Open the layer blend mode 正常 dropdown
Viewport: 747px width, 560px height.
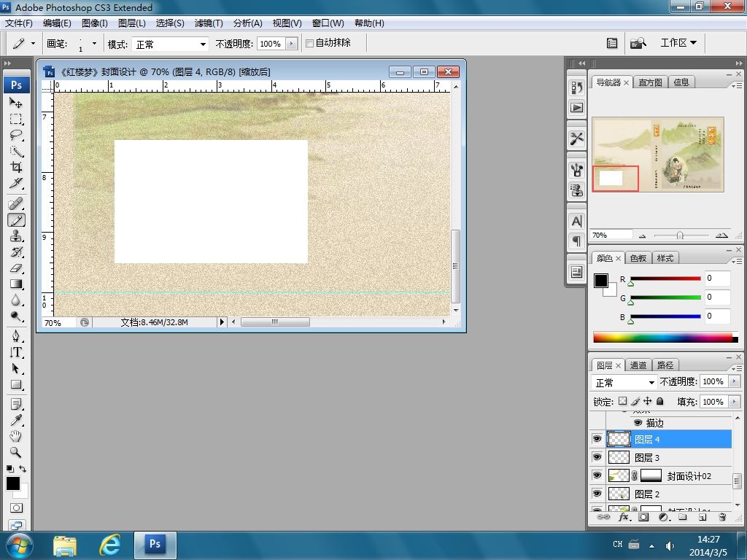[x=624, y=382]
